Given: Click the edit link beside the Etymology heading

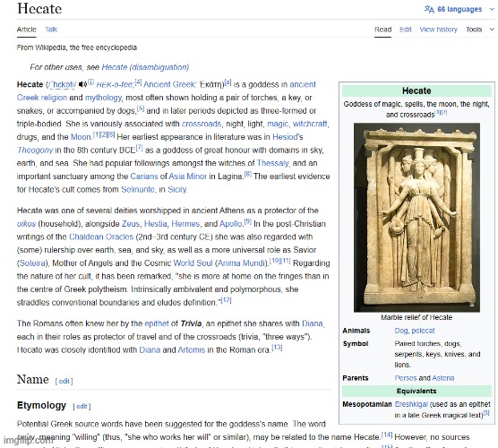Looking at the screenshot, I should click(82, 407).
